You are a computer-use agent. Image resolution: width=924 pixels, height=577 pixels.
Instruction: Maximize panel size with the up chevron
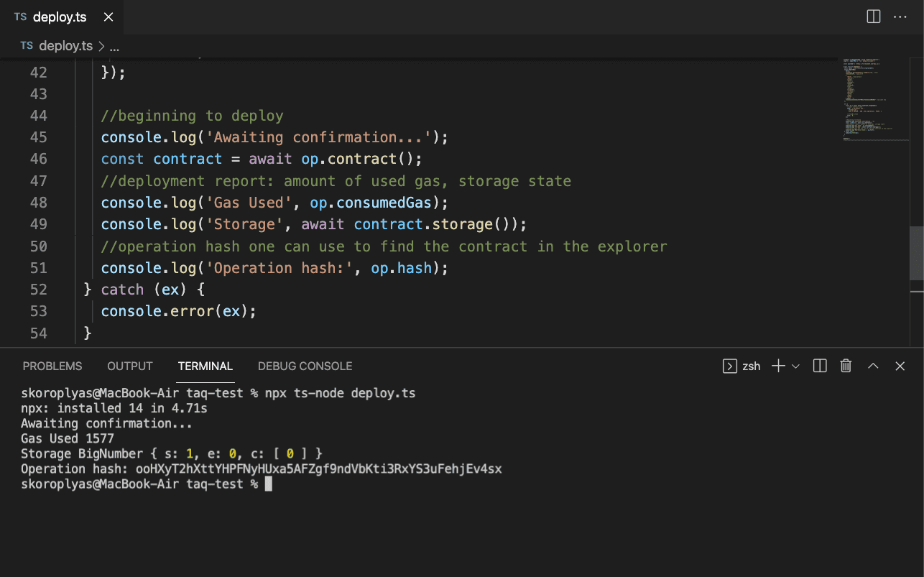click(873, 366)
